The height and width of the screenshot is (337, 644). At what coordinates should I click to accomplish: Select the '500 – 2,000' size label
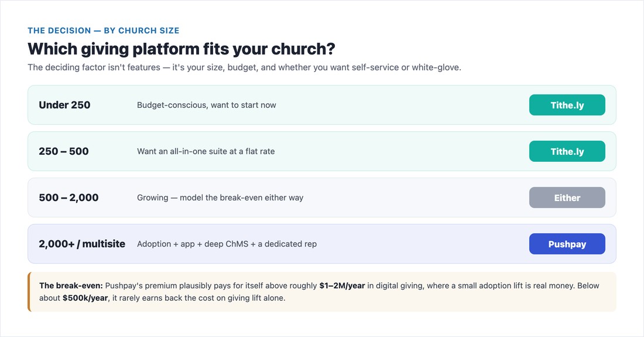[68, 198]
